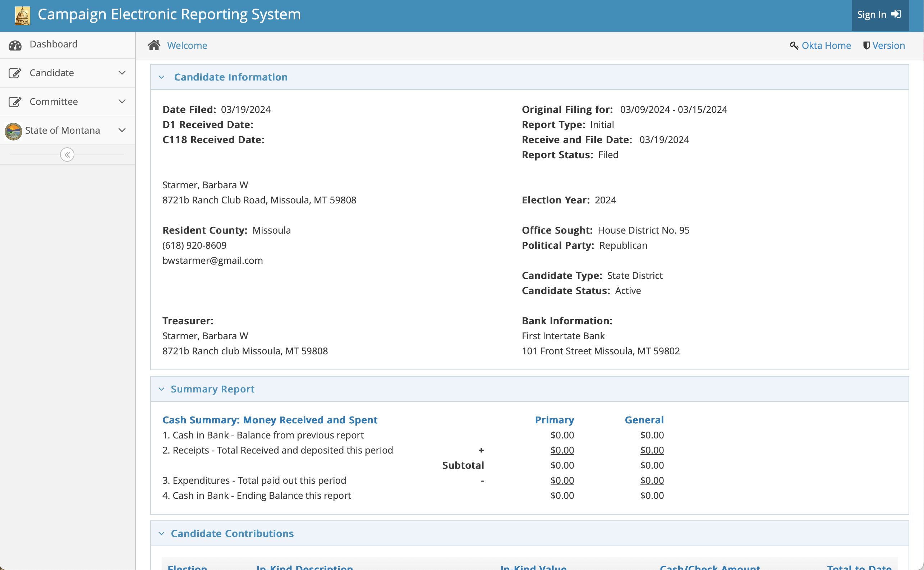Image resolution: width=924 pixels, height=570 pixels.
Task: Open General expenditures $0.00 link
Action: pos(652,480)
